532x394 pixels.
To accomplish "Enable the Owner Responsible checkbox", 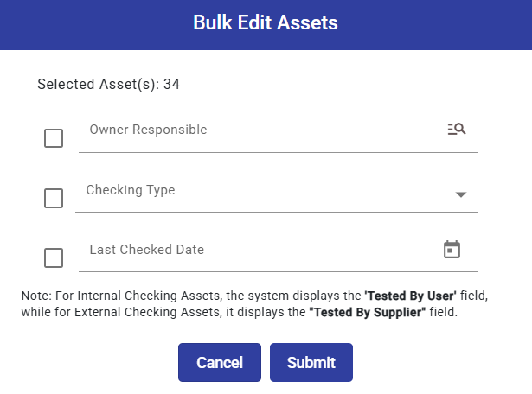I will pyautogui.click(x=54, y=138).
